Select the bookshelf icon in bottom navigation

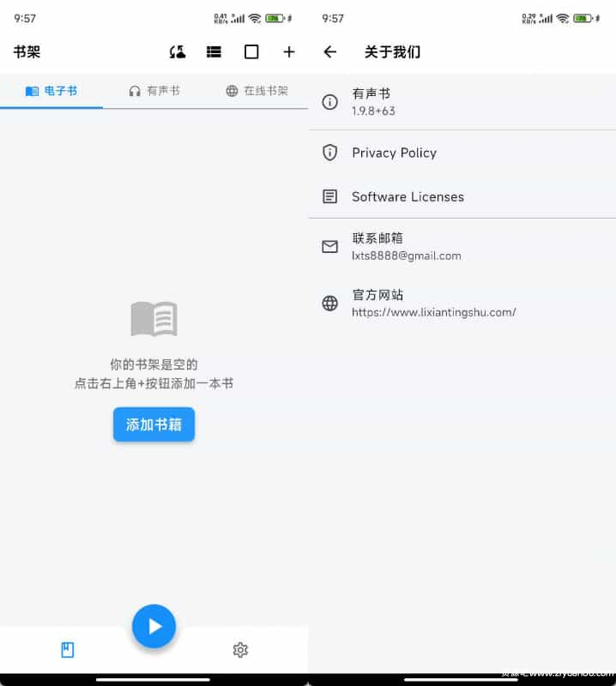click(x=68, y=650)
